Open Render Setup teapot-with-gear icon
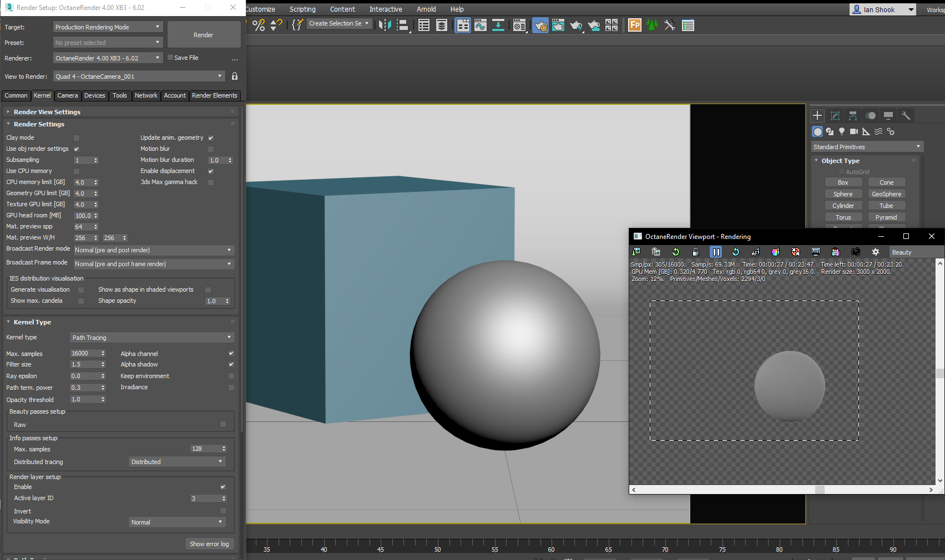 [x=540, y=26]
